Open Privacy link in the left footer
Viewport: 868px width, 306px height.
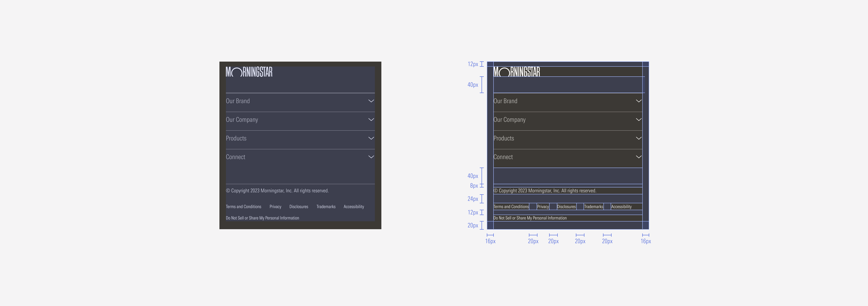pyautogui.click(x=275, y=206)
